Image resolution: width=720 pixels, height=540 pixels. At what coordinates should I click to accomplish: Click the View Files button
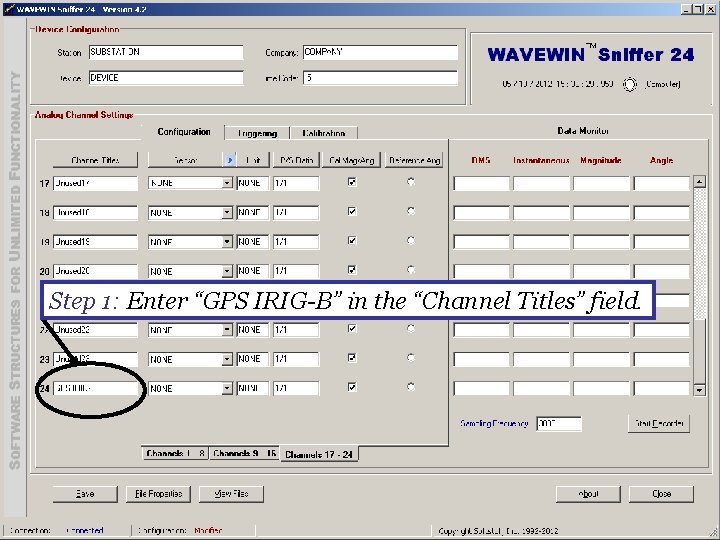pyautogui.click(x=231, y=494)
